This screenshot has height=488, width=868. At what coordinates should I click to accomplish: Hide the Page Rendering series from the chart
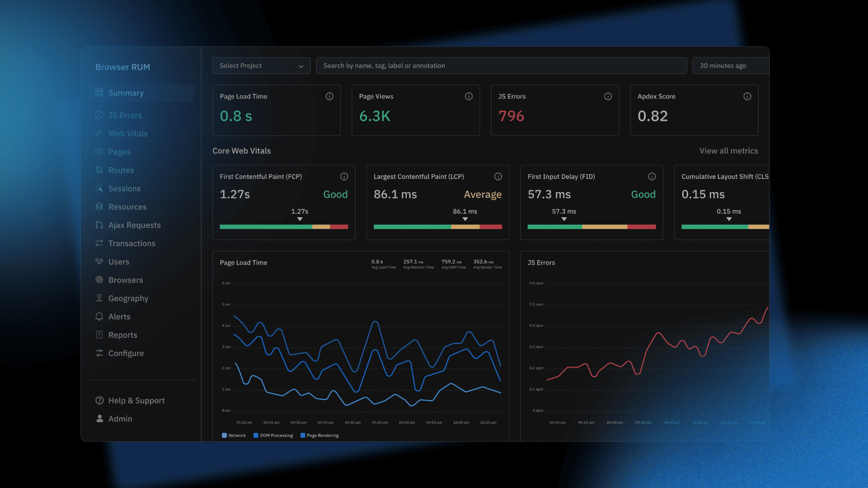point(320,435)
